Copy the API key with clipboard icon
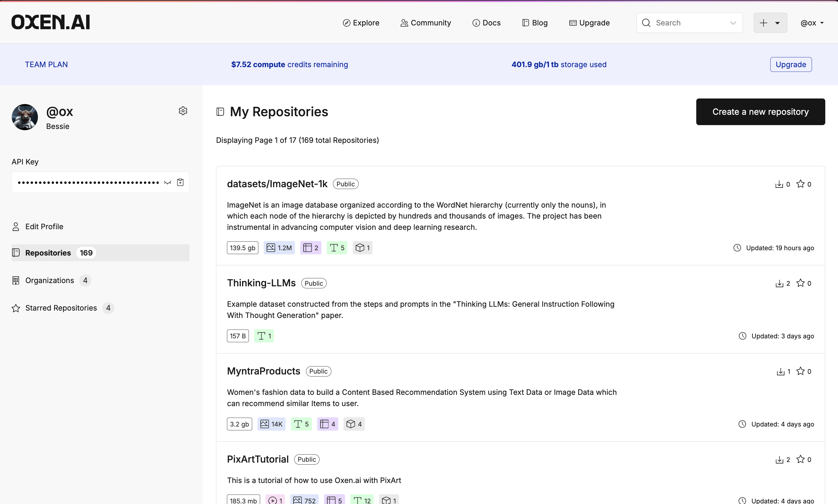The image size is (838, 504). [181, 182]
